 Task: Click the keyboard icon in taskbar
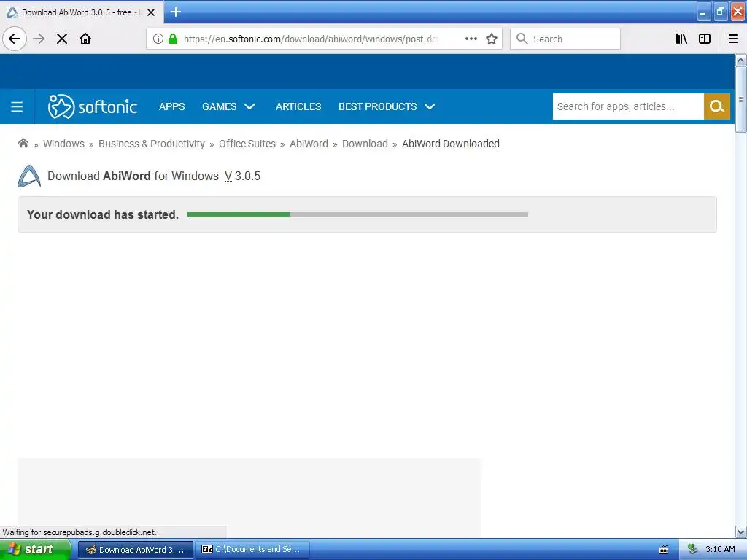tap(664, 550)
